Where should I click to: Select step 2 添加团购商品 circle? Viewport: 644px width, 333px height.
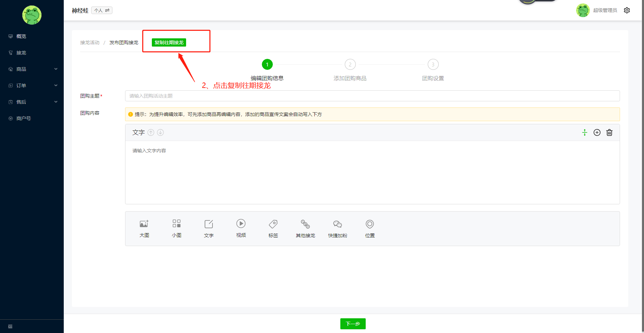point(350,64)
